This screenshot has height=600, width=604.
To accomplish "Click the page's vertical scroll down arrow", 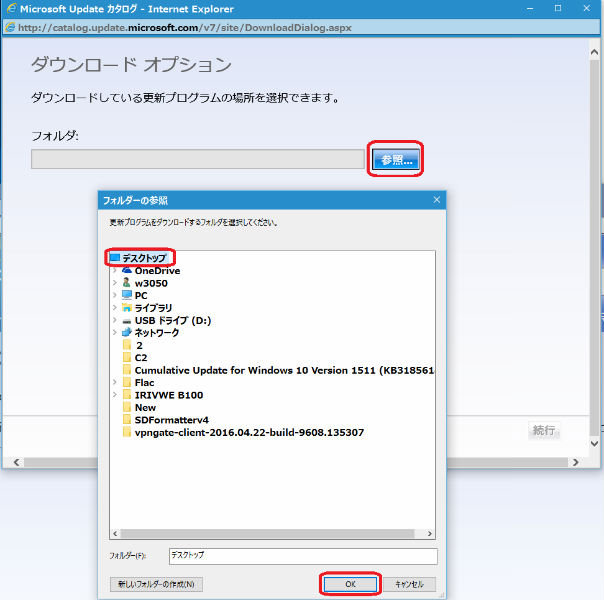I will coord(594,443).
